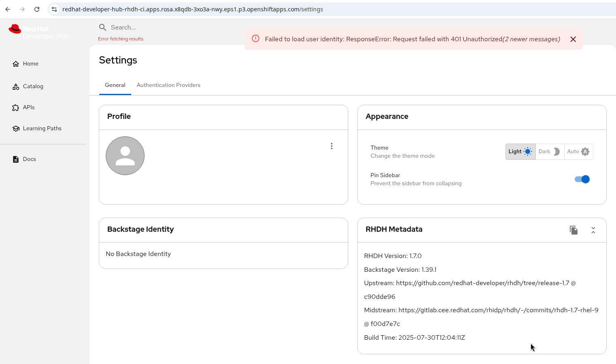Toggle the Pin Sidebar switch
This screenshot has width=616, height=364.
click(582, 179)
